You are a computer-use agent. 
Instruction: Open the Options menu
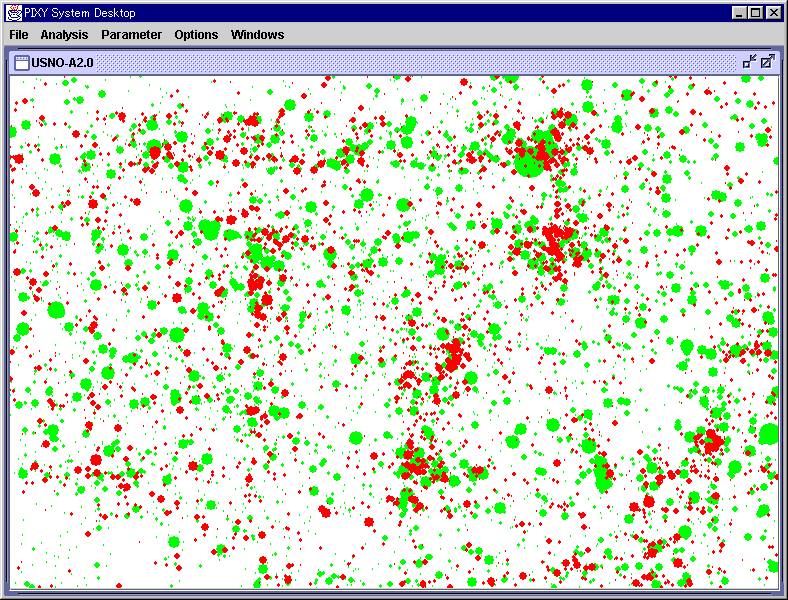(x=196, y=35)
